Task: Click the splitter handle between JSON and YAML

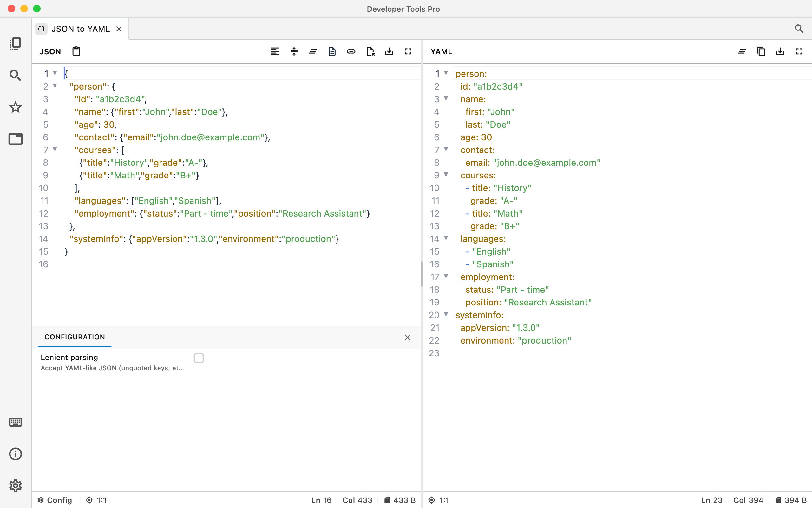Action: [x=422, y=274]
